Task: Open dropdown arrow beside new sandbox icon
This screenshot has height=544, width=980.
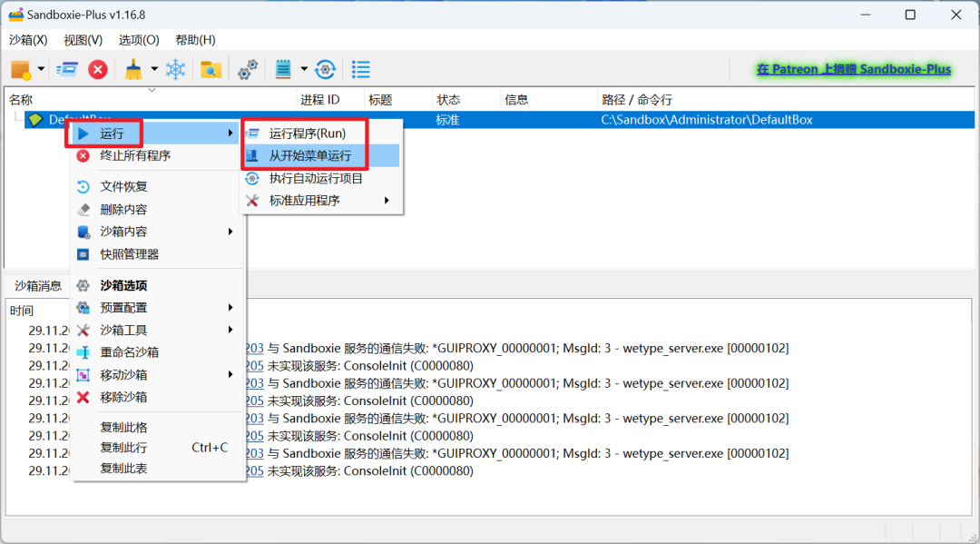Action: (41, 69)
